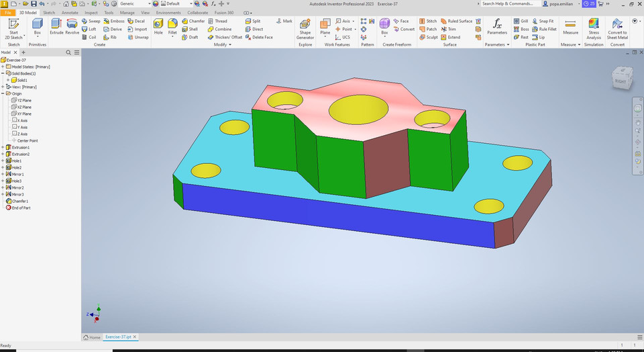Screen dimensions: 644x352
Task: Select the Emboss tool
Action: coord(114,21)
